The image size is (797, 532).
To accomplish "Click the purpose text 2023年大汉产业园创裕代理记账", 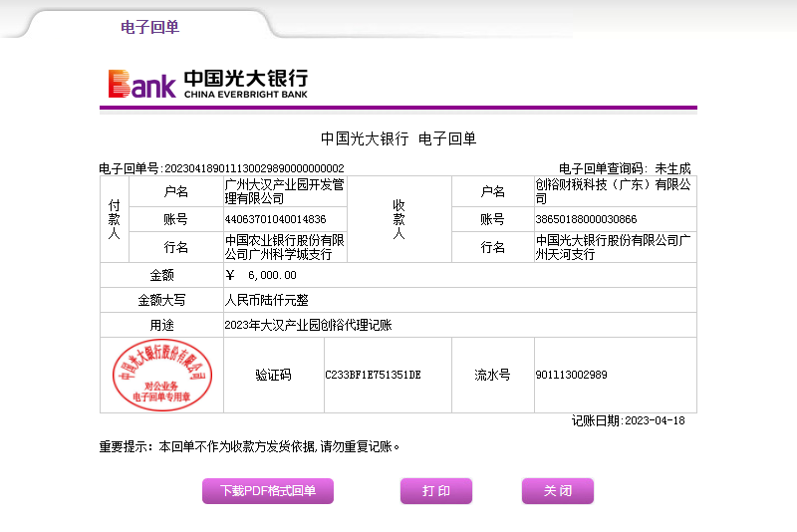I will click(x=308, y=325).
